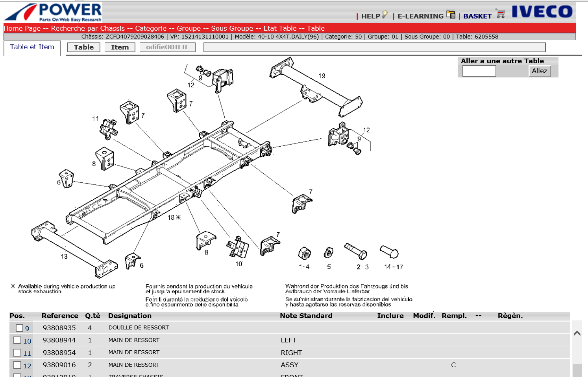
Task: Go to Recherche par Chassis breadcrumb
Action: (88, 28)
